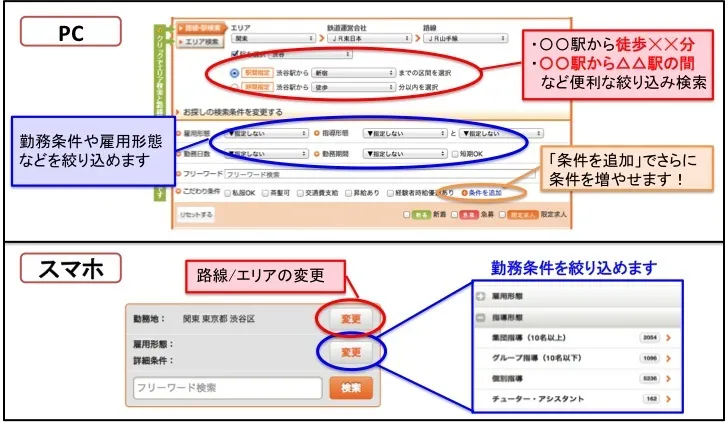
Task: Focus the smartphone フリーワード検索 input field
Action: (227, 388)
